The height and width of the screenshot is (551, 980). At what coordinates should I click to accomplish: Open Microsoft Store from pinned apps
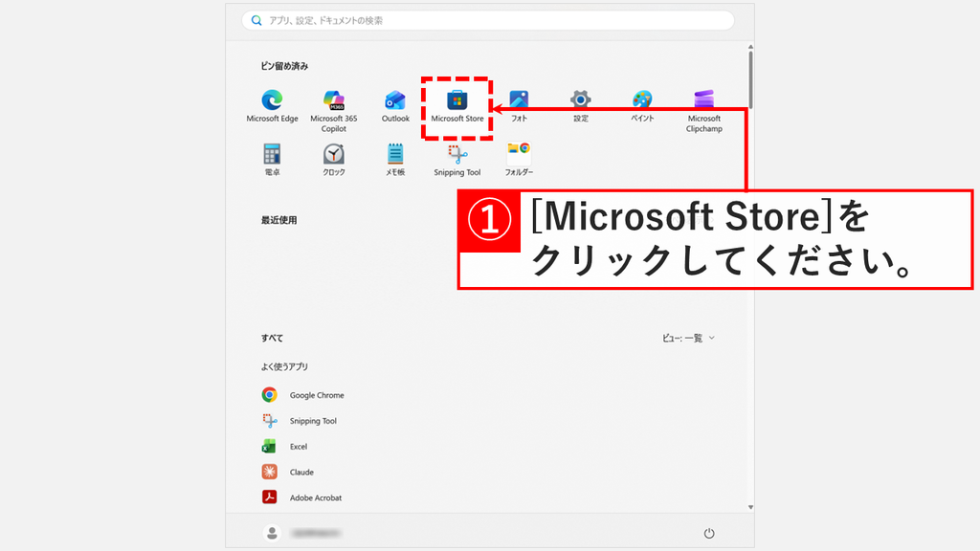(457, 107)
